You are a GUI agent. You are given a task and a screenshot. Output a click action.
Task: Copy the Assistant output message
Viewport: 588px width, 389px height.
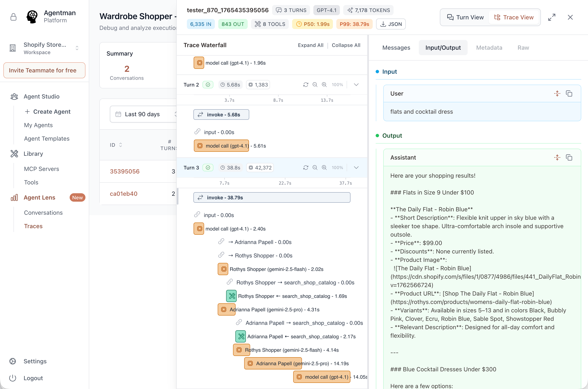569,157
